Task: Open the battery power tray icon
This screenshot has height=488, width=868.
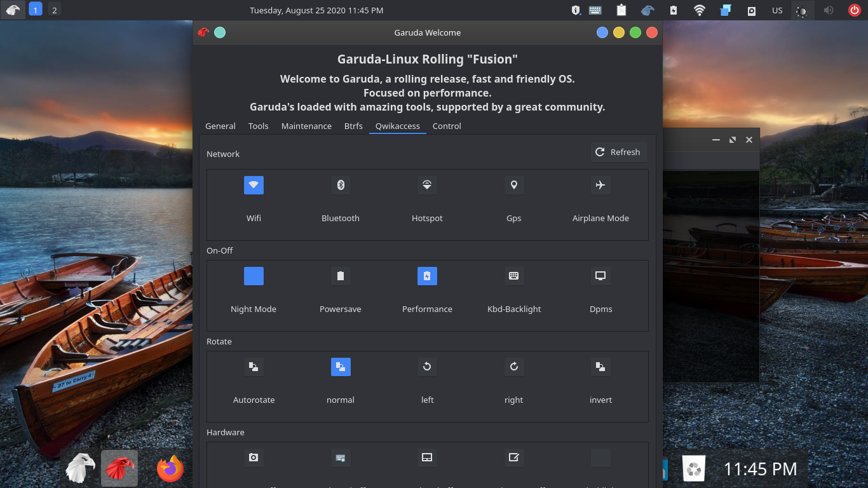Action: 674,10
